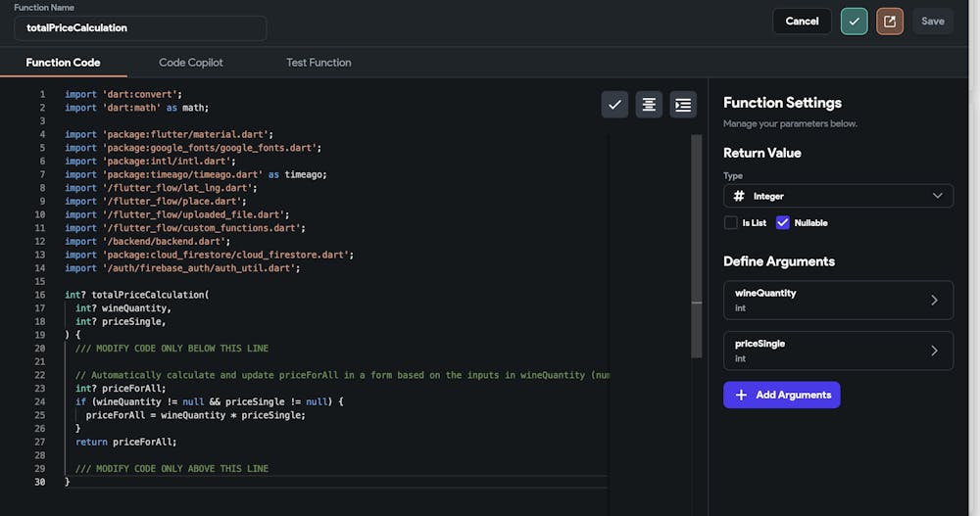
Task: Open the Integer return type dropdown
Action: pyautogui.click(x=838, y=196)
